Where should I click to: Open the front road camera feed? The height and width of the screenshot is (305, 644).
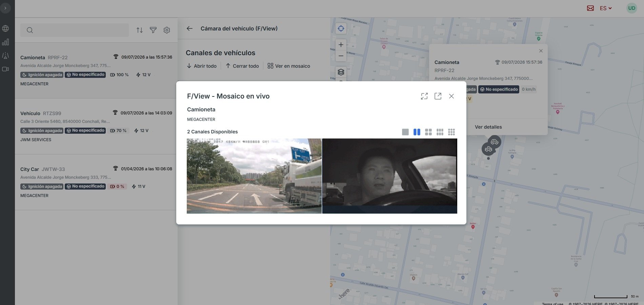(x=254, y=176)
